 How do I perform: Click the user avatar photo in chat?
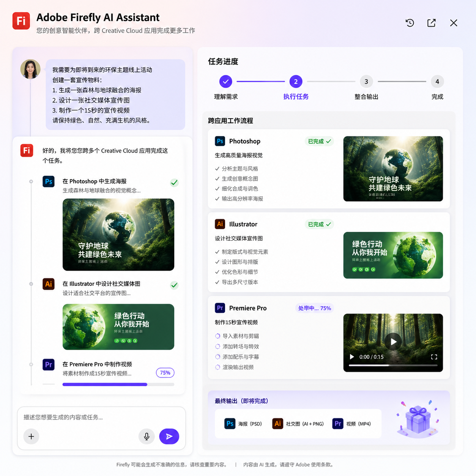coord(30,69)
